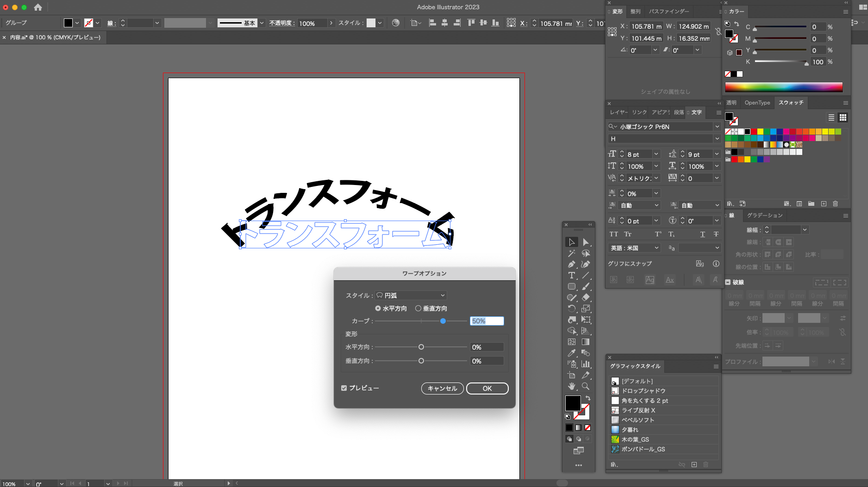The image size is (868, 487).
Task: Select the Type tool
Action: pos(571,276)
